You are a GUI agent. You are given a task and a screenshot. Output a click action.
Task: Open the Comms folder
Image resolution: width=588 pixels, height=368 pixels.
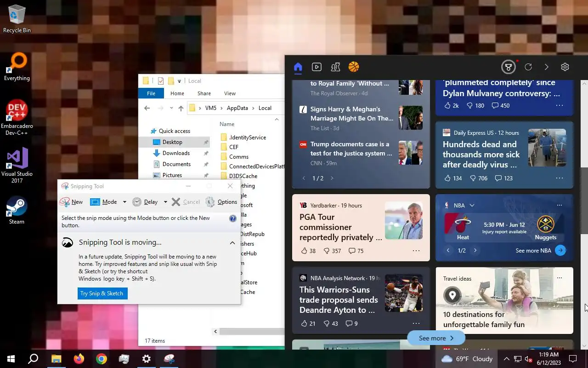point(238,156)
